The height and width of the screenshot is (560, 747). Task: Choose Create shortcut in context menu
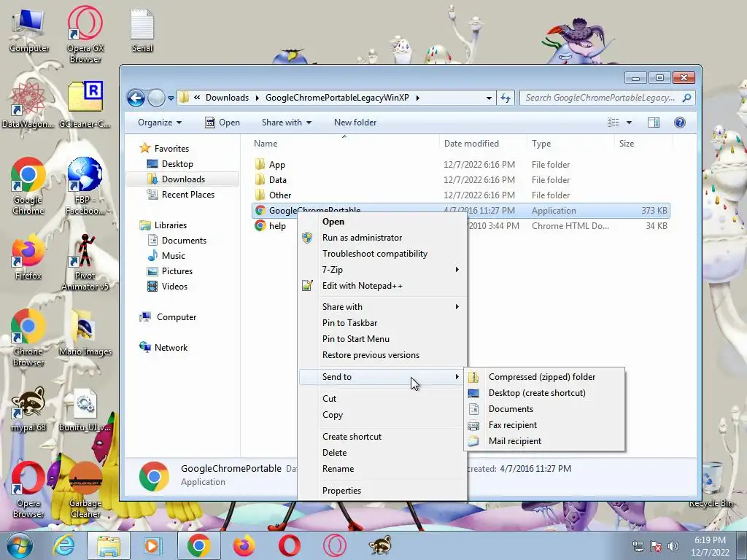(x=382, y=437)
